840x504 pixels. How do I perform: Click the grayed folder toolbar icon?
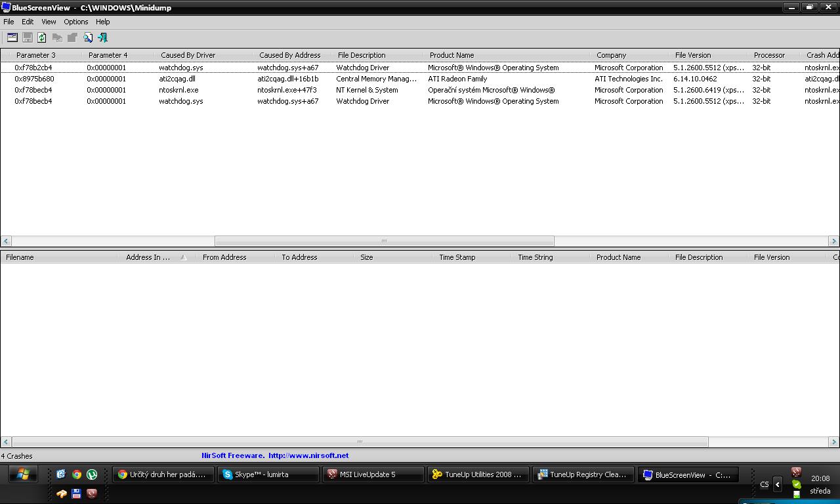[72, 37]
